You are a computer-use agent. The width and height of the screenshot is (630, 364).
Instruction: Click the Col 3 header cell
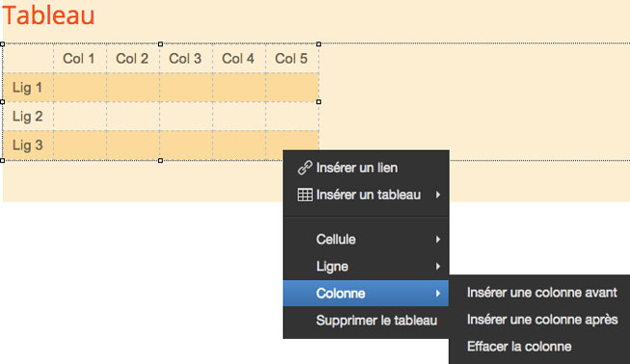pos(186,58)
